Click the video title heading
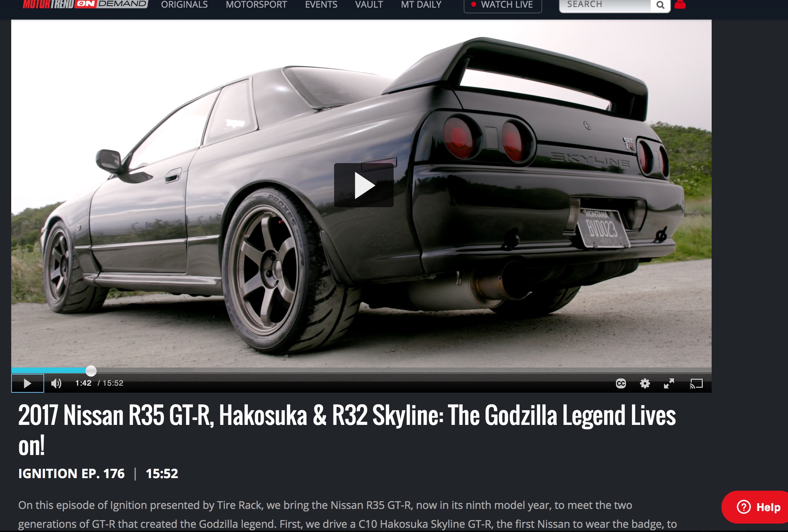The image size is (788, 532). point(347,430)
